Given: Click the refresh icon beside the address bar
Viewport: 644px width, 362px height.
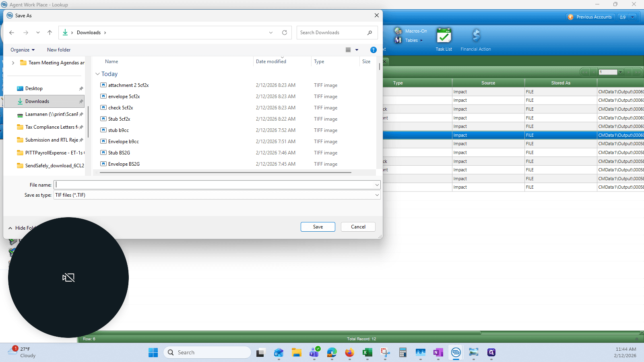Looking at the screenshot, I should (285, 33).
